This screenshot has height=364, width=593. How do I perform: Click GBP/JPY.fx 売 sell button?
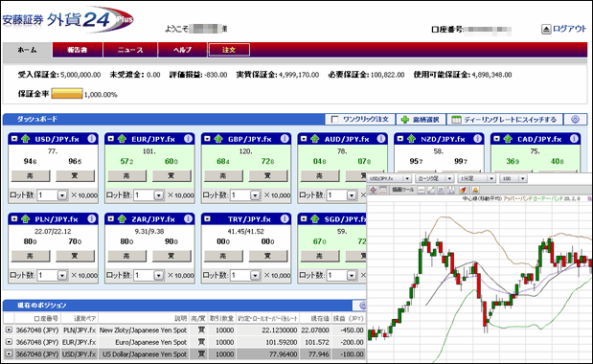[223, 175]
